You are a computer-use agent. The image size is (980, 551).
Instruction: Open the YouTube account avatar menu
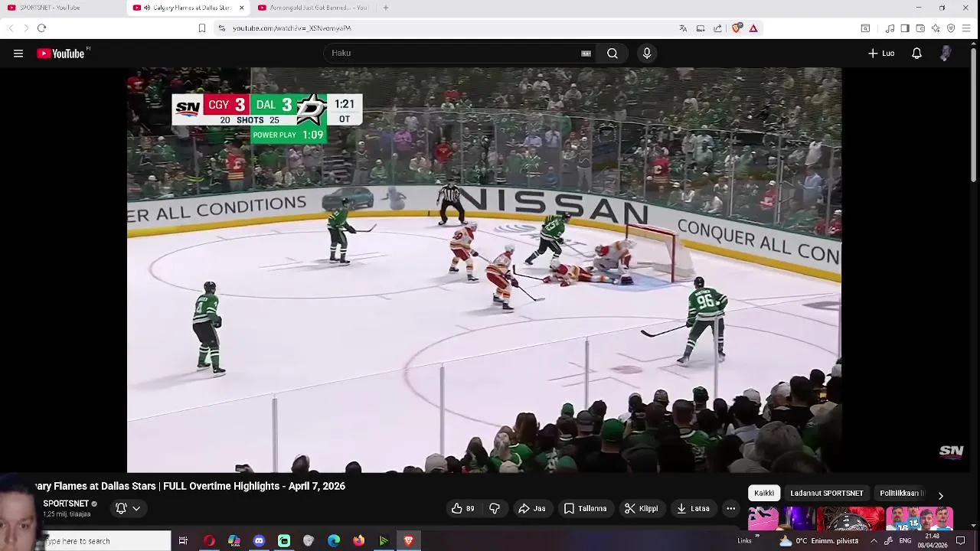coord(946,54)
